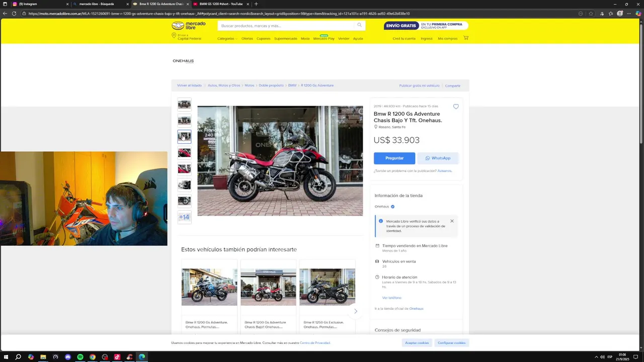This screenshot has width=644, height=362.
Task: Go back in browser history
Action: click(x=5, y=14)
